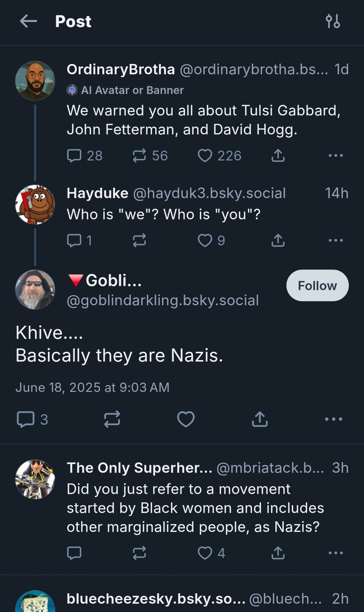Reply to The Only Superher... comment
Screen dimensions: 364x612
click(x=74, y=553)
